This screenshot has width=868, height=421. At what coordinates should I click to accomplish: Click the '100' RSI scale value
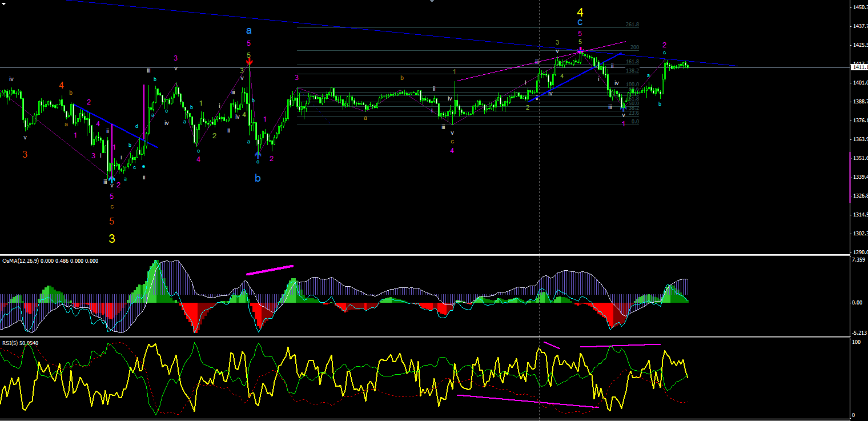point(856,342)
